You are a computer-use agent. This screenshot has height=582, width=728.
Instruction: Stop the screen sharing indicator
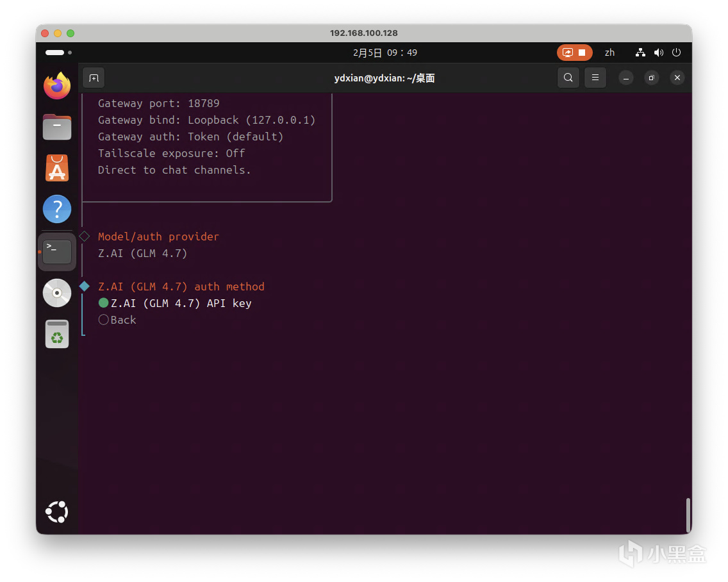pyautogui.click(x=574, y=53)
